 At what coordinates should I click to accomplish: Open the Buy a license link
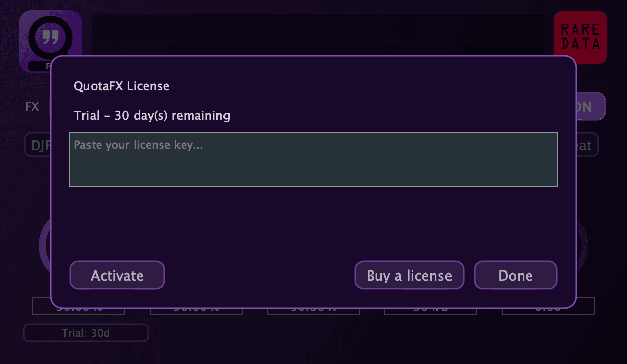point(409,275)
